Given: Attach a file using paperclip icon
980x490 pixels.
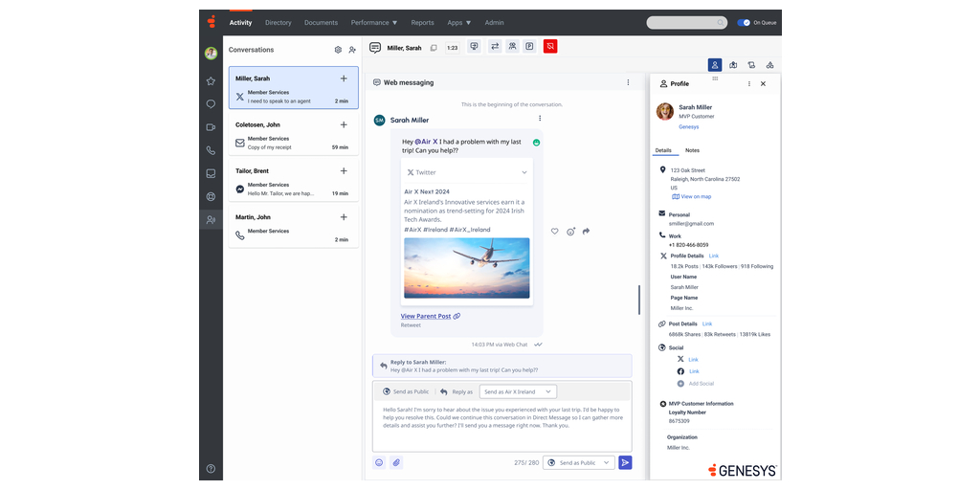Looking at the screenshot, I should click(396, 462).
